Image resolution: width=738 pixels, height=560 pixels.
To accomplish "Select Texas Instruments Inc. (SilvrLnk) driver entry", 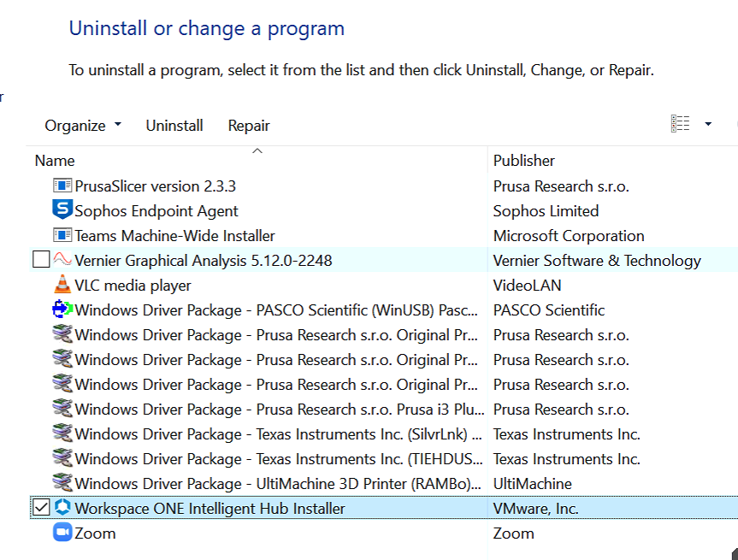I will point(278,433).
